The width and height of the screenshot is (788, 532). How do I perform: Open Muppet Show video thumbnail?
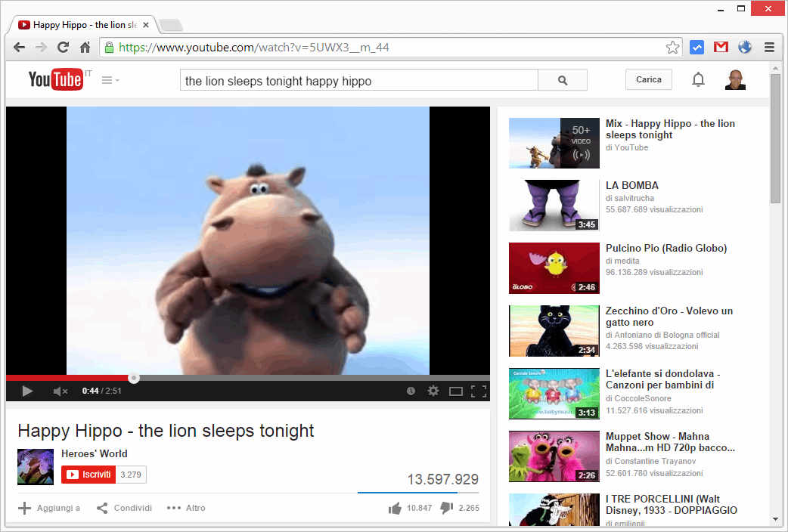coord(554,456)
